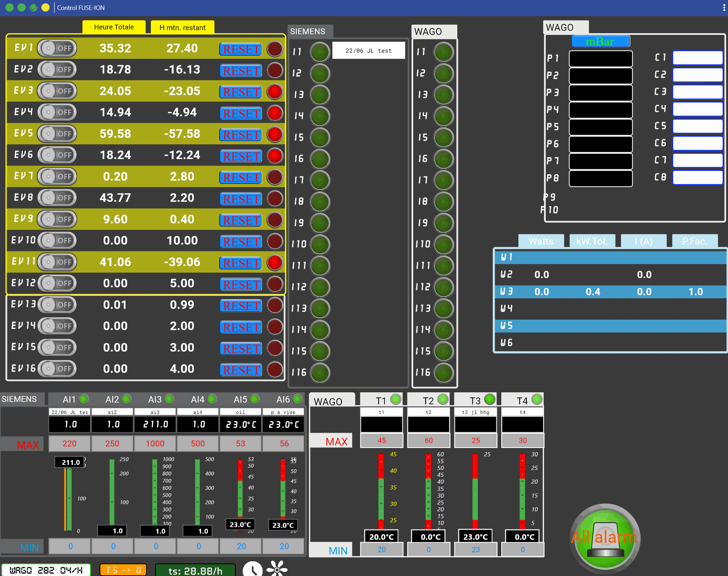
Task: Click the RESET button for EV5
Action: point(241,135)
